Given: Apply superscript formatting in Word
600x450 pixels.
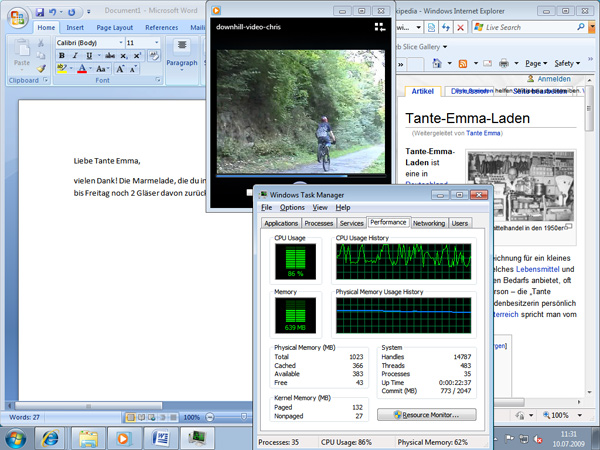Looking at the screenshot, I should [x=137, y=56].
